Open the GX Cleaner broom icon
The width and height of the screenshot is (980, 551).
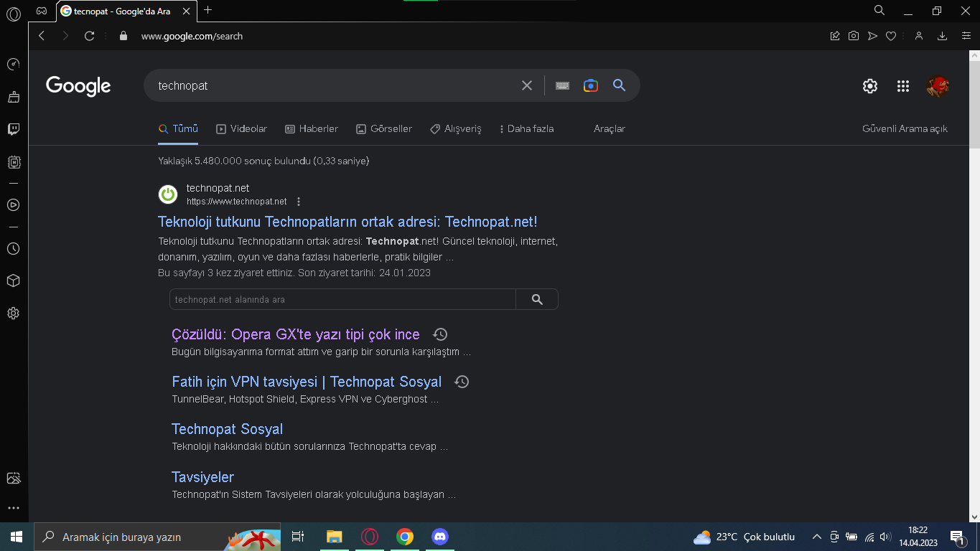click(x=13, y=97)
